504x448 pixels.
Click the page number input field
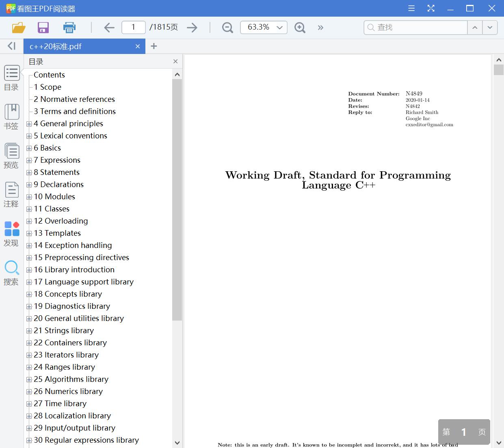133,27
